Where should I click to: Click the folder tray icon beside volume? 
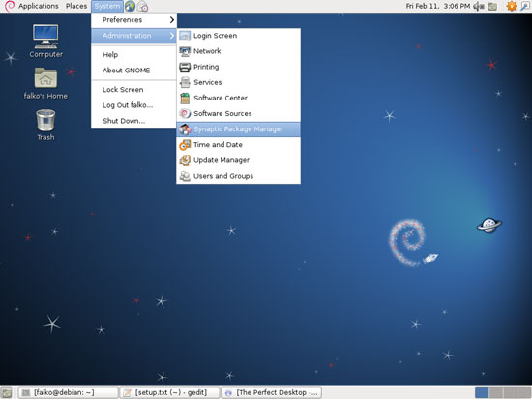[492, 6]
